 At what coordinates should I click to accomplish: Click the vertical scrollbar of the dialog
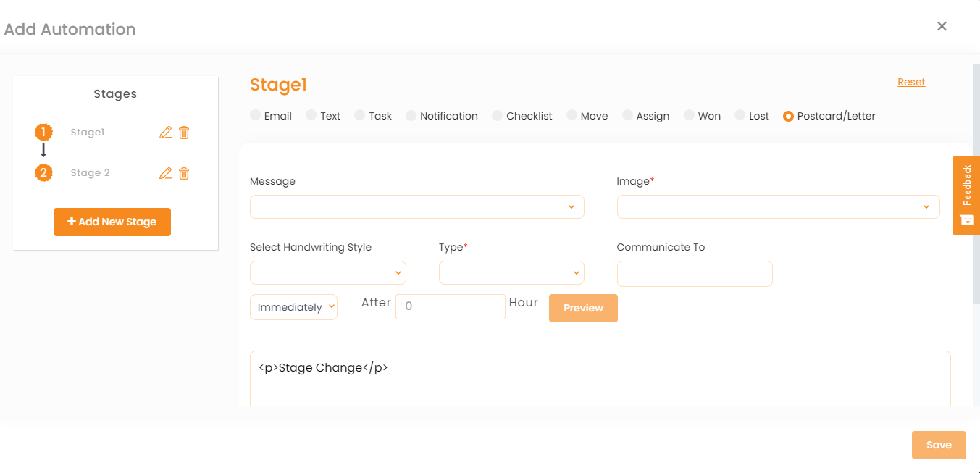pos(976,183)
